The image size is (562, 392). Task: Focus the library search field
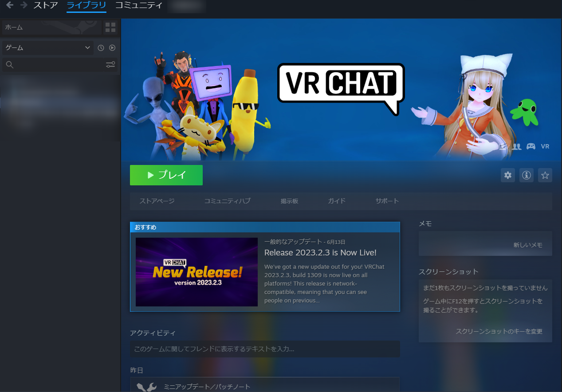pyautogui.click(x=53, y=65)
